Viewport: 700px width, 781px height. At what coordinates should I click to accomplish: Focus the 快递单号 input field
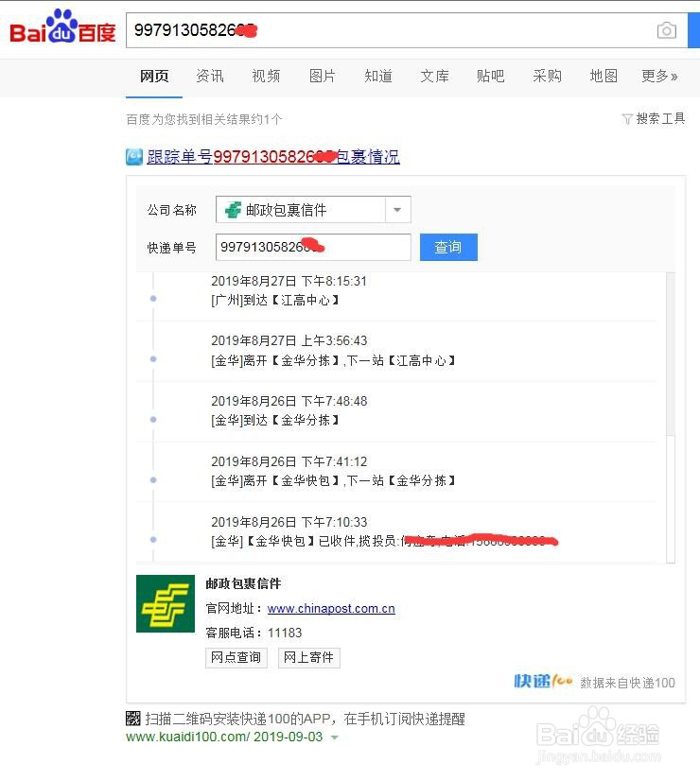coord(313,247)
